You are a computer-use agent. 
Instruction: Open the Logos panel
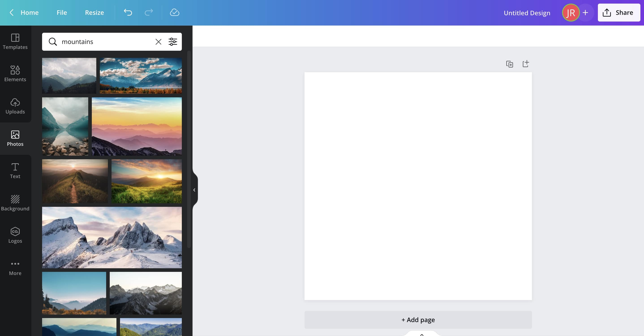(x=15, y=235)
